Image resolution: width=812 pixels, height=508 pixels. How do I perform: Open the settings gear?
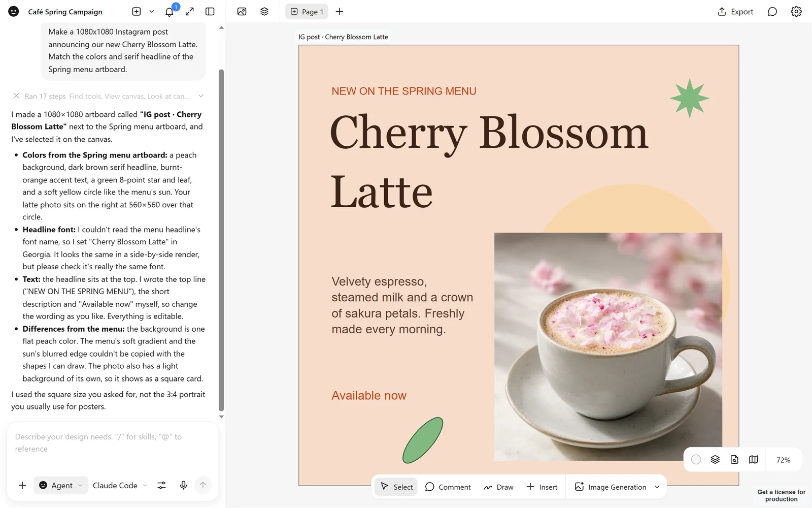pos(796,12)
